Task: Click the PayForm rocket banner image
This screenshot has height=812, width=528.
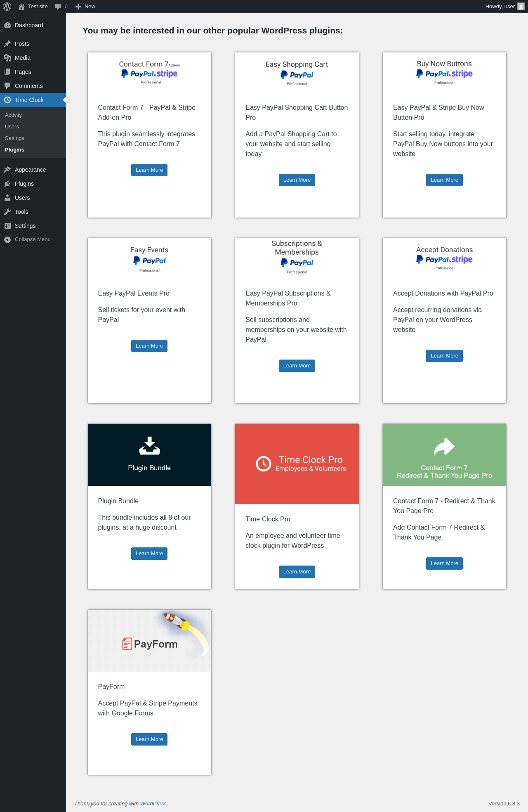Action: tap(149, 641)
